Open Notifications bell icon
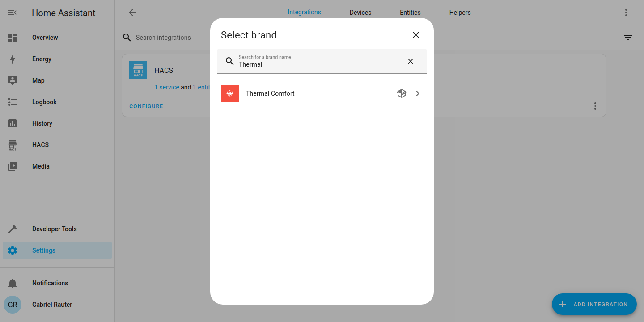This screenshot has width=644, height=322. pos(13,283)
